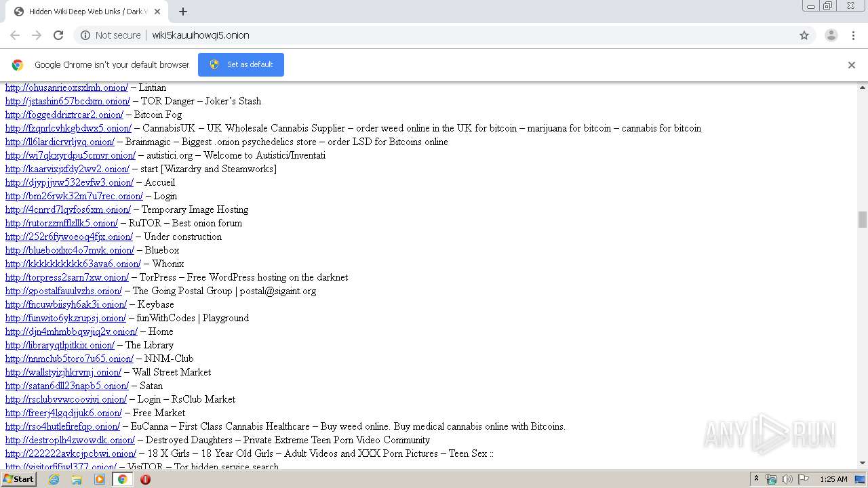Viewport: 868px width, 488px height.
Task: Reload the current page
Action: tap(58, 35)
